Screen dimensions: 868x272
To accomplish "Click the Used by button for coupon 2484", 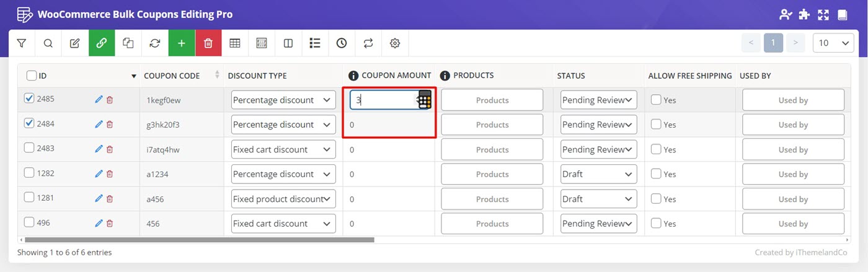I will (x=794, y=125).
